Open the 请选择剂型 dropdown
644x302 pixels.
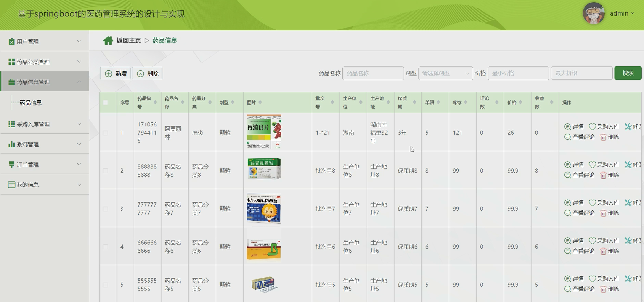(x=445, y=73)
